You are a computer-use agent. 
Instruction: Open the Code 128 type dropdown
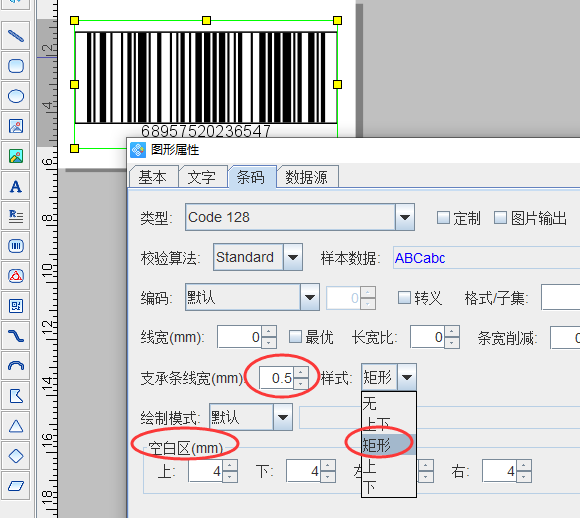[405, 217]
